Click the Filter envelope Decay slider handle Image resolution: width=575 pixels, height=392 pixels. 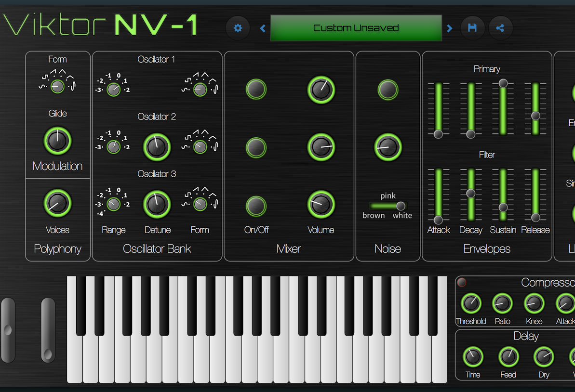(x=470, y=193)
